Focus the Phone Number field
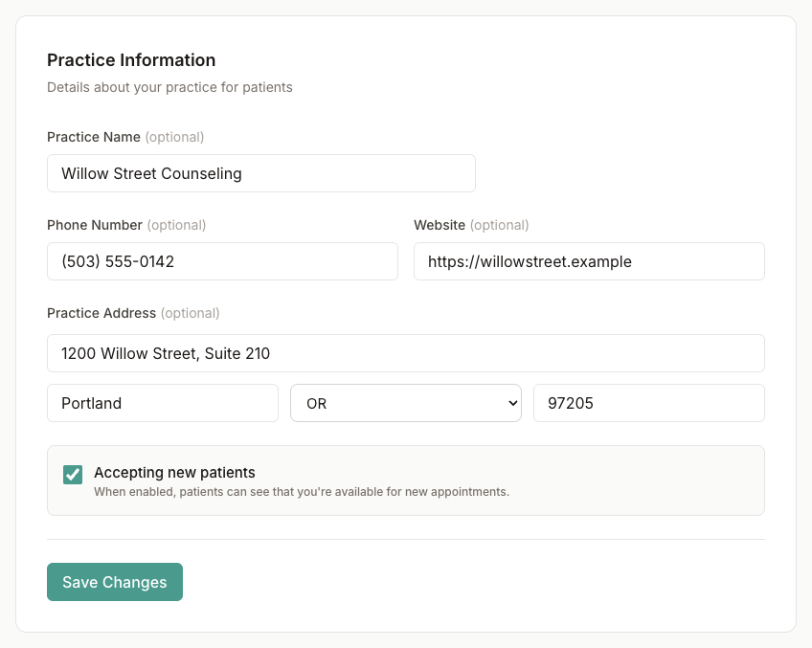This screenshot has height=648, width=812. pos(222,261)
